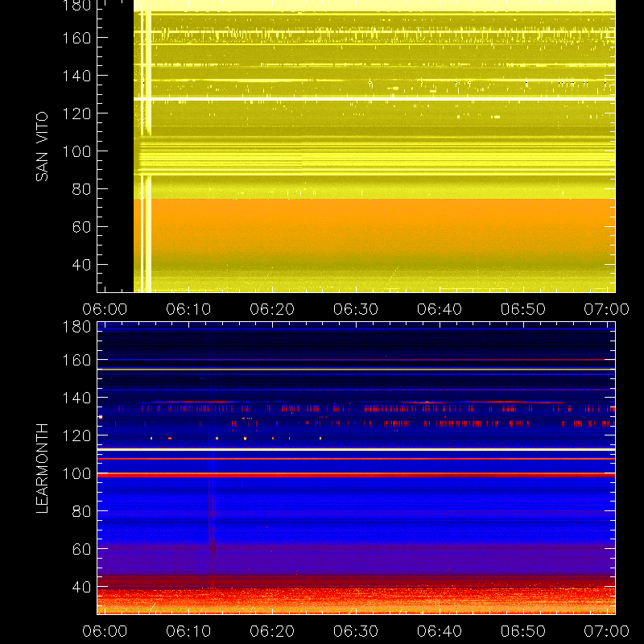The image size is (644, 644).
Task: Select the 80 frequency label on San Vito axis
Action: coord(82,189)
